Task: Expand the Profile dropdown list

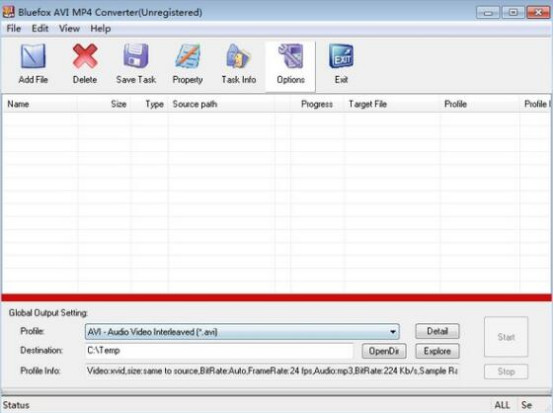Action: click(x=393, y=332)
